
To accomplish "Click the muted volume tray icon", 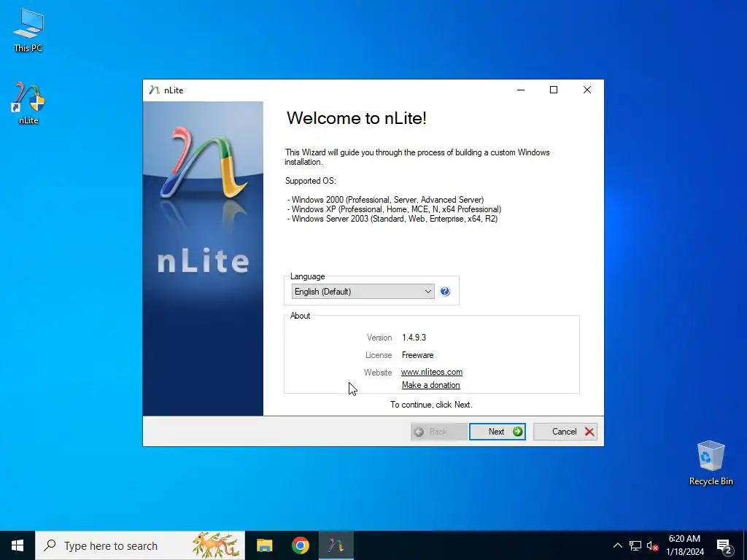I will coord(652,545).
